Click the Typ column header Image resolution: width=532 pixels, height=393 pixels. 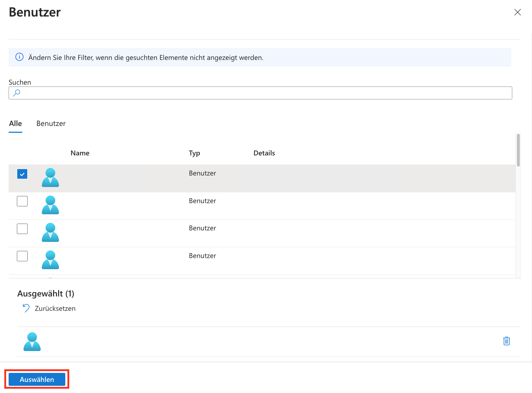(194, 153)
